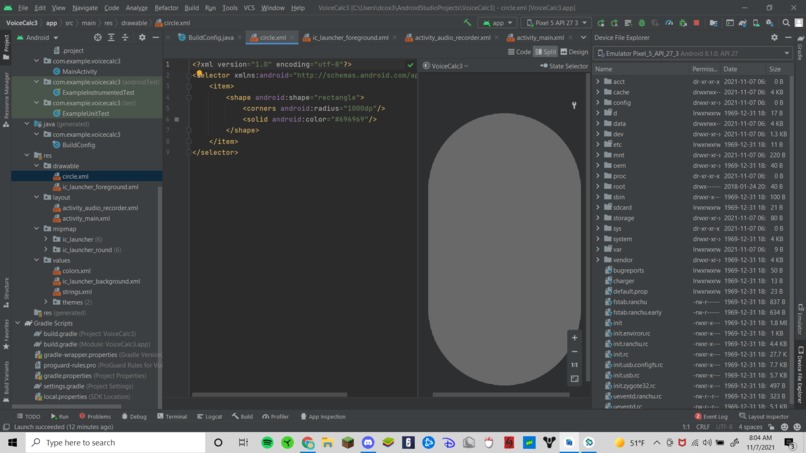
Task: Expand all nodes in the Project panel
Action: [111, 38]
